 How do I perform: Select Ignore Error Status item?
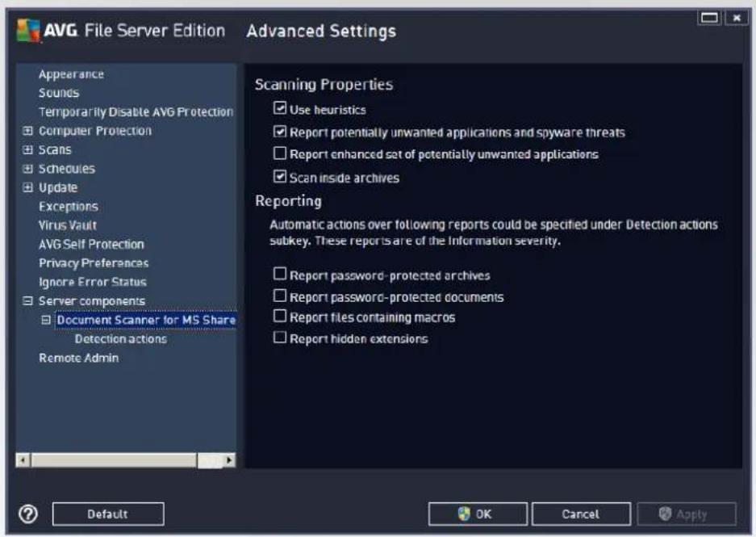tap(93, 282)
